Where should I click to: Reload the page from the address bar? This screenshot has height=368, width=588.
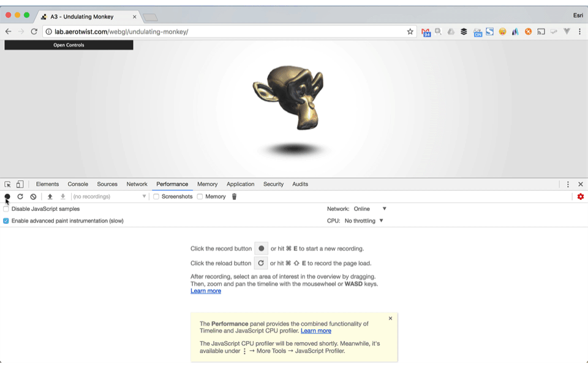[x=34, y=31]
